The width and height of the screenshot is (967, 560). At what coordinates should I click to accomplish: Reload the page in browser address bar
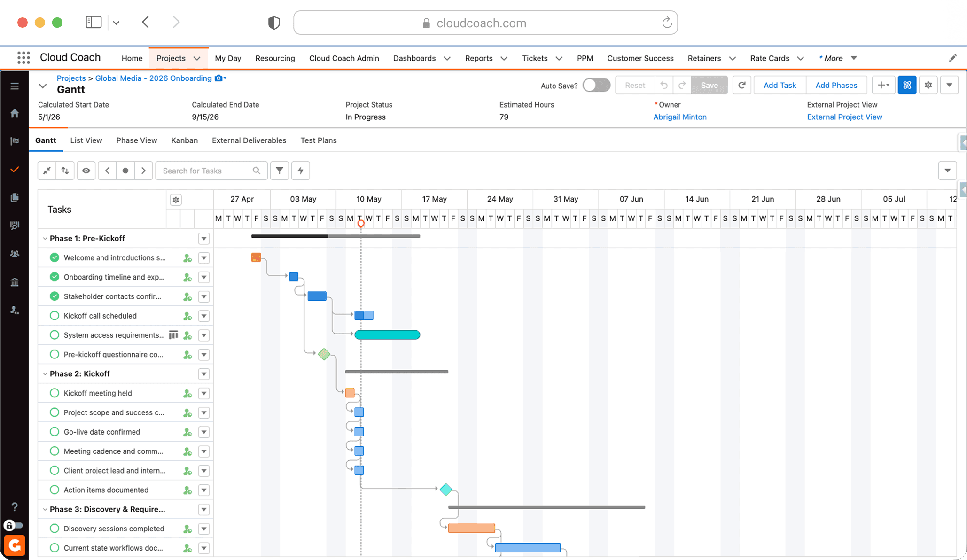click(x=667, y=23)
